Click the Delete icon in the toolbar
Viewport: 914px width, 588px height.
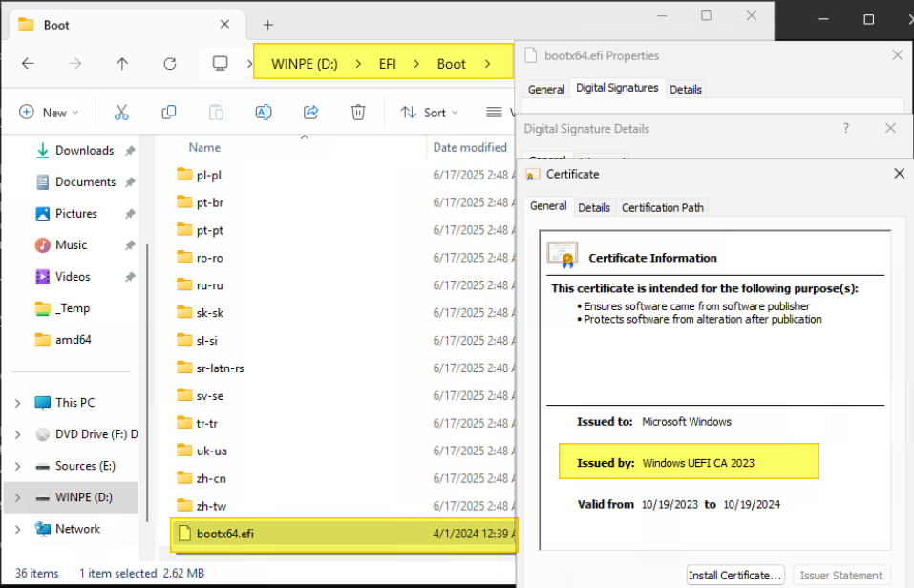coord(358,112)
